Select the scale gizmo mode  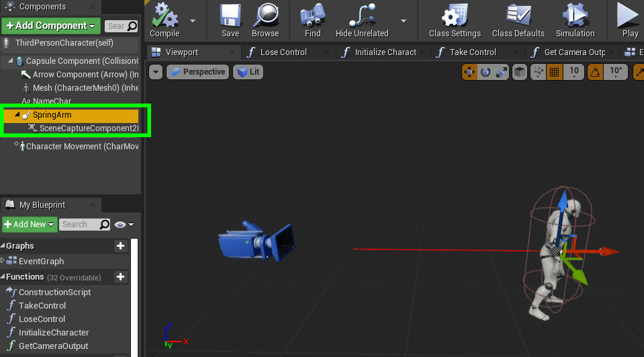(x=502, y=73)
